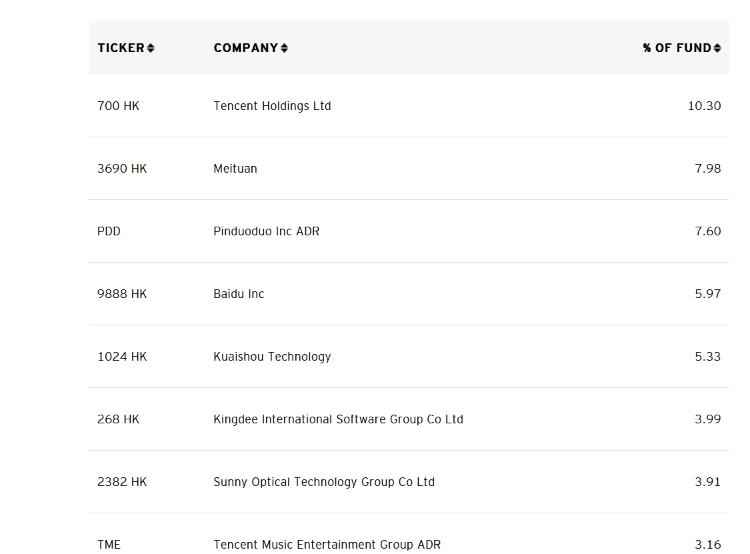Select fund percentage value 3.91

coord(707,482)
